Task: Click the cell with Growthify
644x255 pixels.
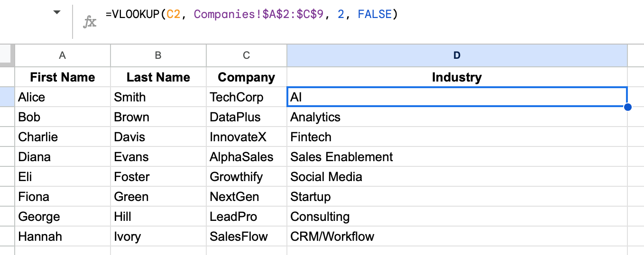Action: (x=246, y=177)
